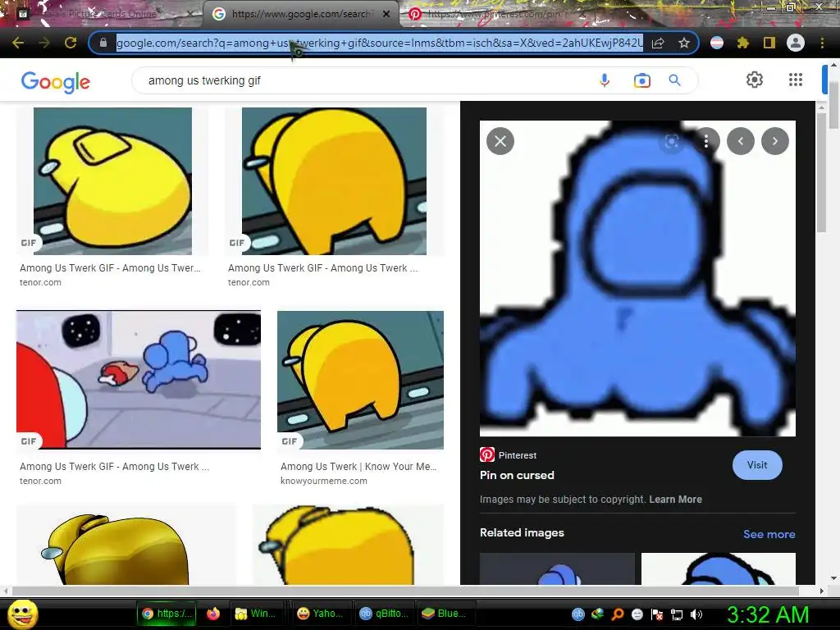The width and height of the screenshot is (840, 630).
Task: Open the second yellow crewmate tenor GIF
Action: tap(335, 181)
